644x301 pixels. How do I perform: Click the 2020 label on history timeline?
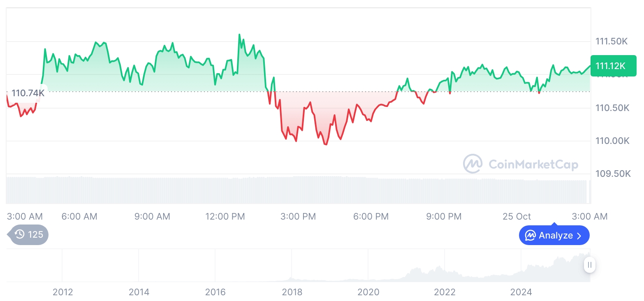click(368, 292)
